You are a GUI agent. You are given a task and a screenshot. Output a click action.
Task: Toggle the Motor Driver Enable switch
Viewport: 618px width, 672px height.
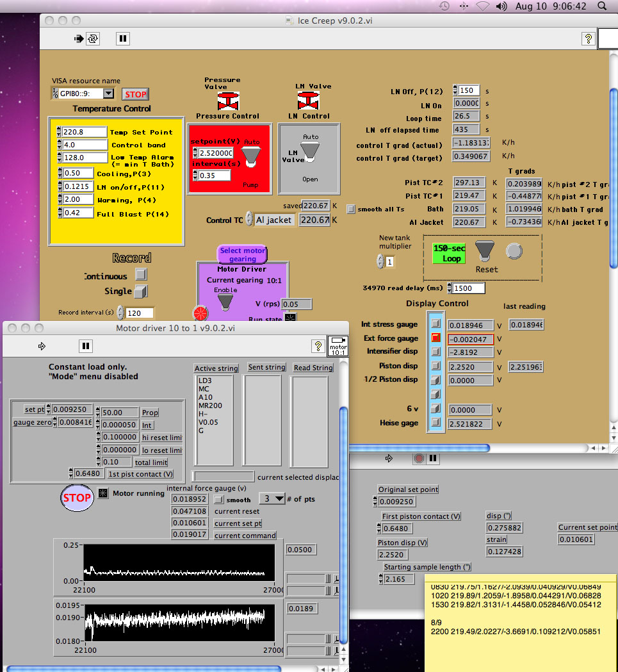coord(225,302)
